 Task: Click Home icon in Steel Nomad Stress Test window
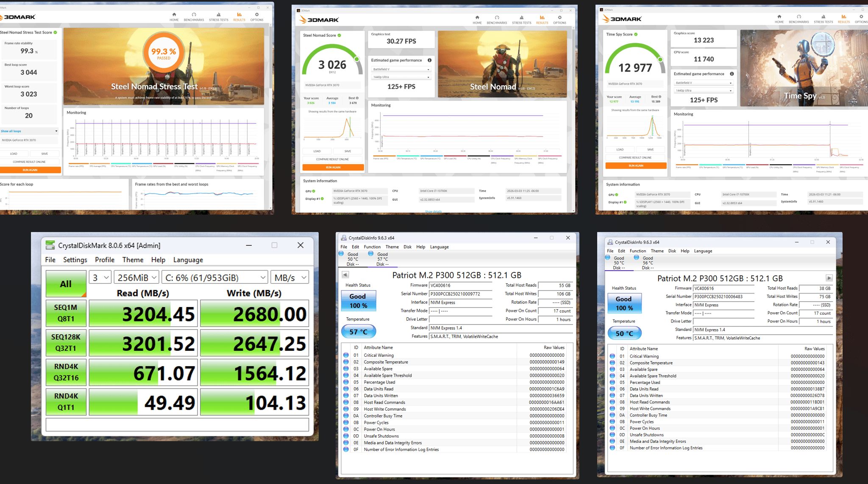point(174,14)
